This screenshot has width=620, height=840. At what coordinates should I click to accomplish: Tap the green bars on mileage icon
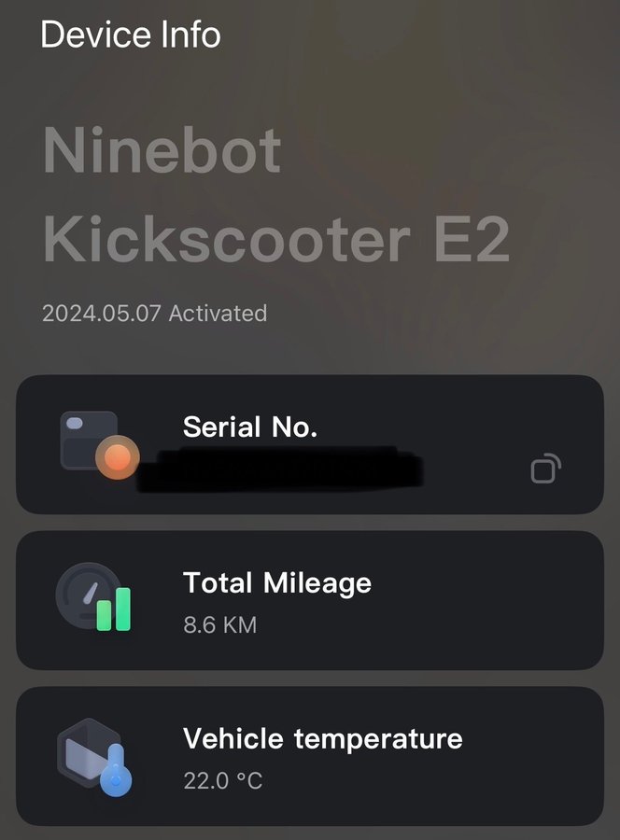[113, 608]
